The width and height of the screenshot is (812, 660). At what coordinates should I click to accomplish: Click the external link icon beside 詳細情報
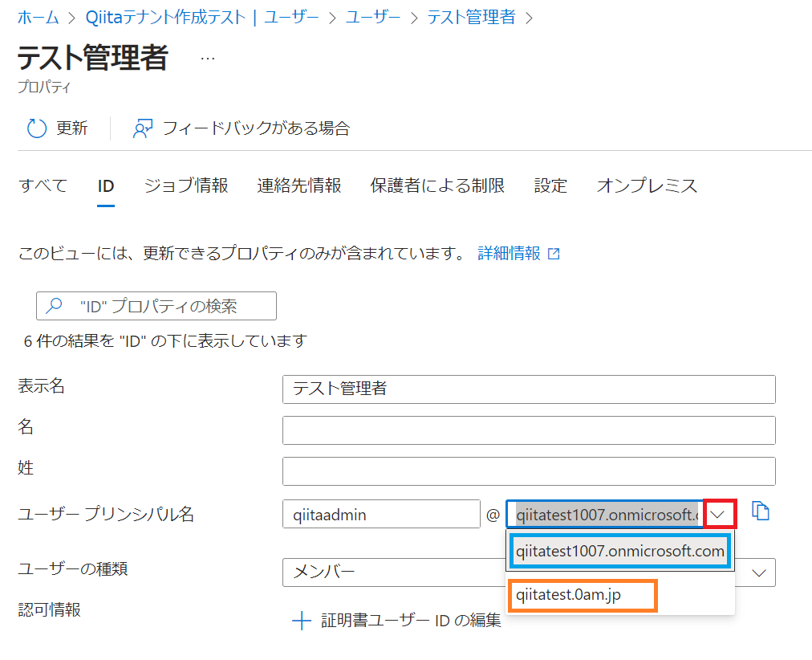554,254
